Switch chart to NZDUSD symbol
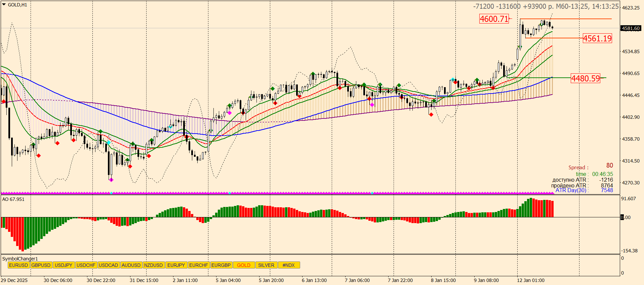The image size is (644, 285). click(x=154, y=265)
